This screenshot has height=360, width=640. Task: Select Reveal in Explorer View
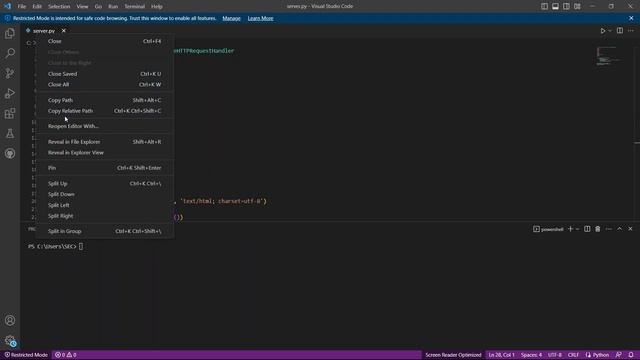pyautogui.click(x=104, y=152)
